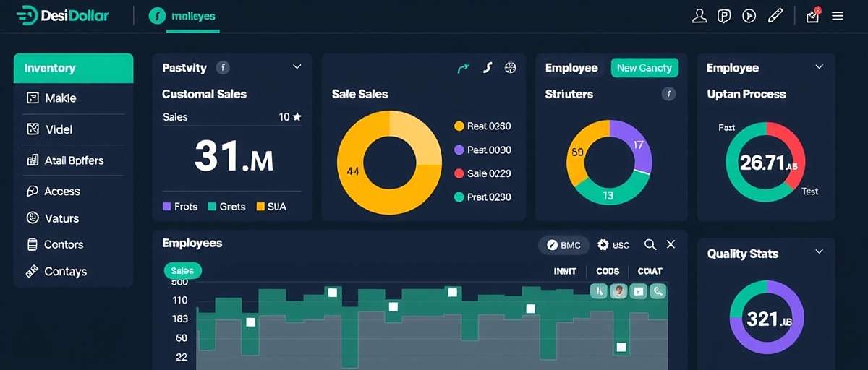Viewport: 868px width, 370px height.
Task: Expand the Employee Uptan Process chevron
Action: [x=819, y=67]
